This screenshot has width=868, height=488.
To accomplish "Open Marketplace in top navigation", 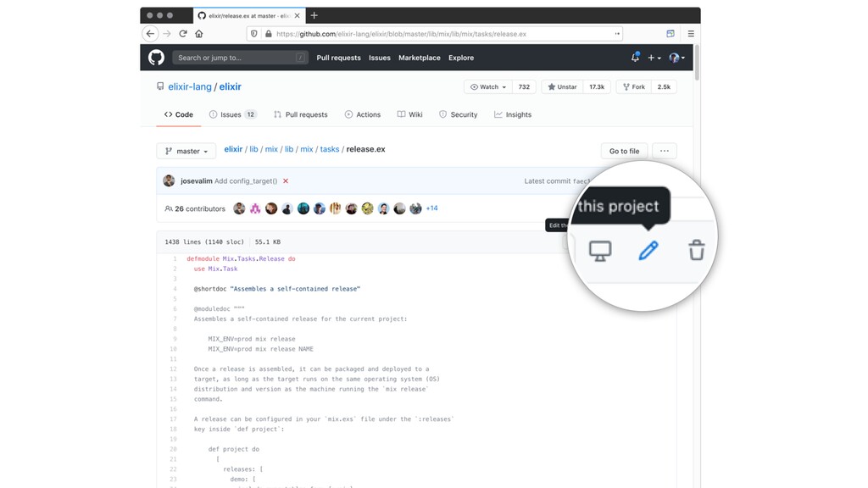I will (x=419, y=58).
